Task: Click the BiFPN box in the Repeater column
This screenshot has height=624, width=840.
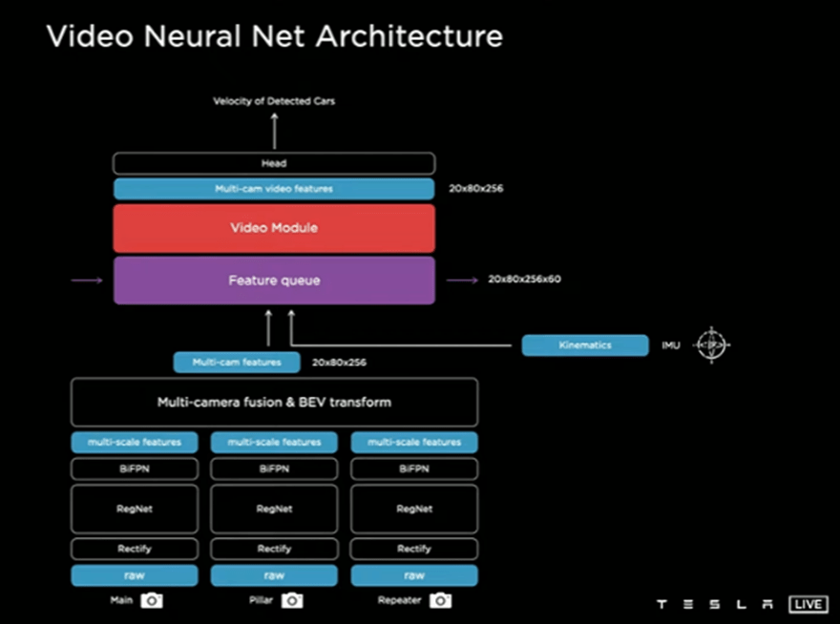Action: (413, 468)
